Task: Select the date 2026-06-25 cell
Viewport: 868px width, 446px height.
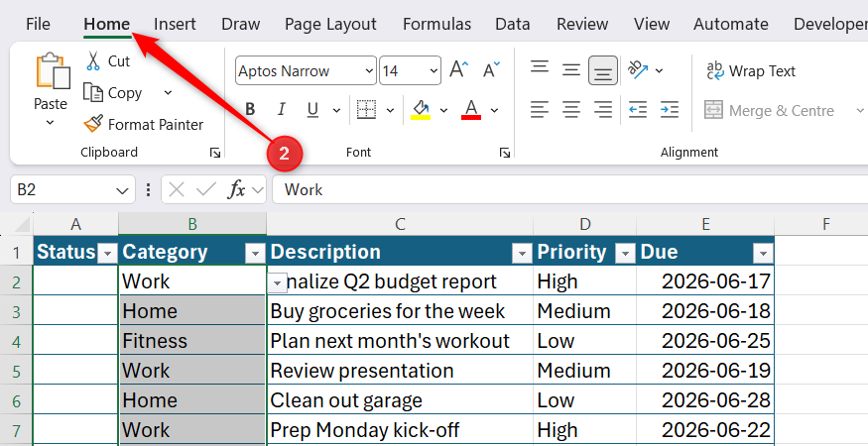Action: coord(705,341)
